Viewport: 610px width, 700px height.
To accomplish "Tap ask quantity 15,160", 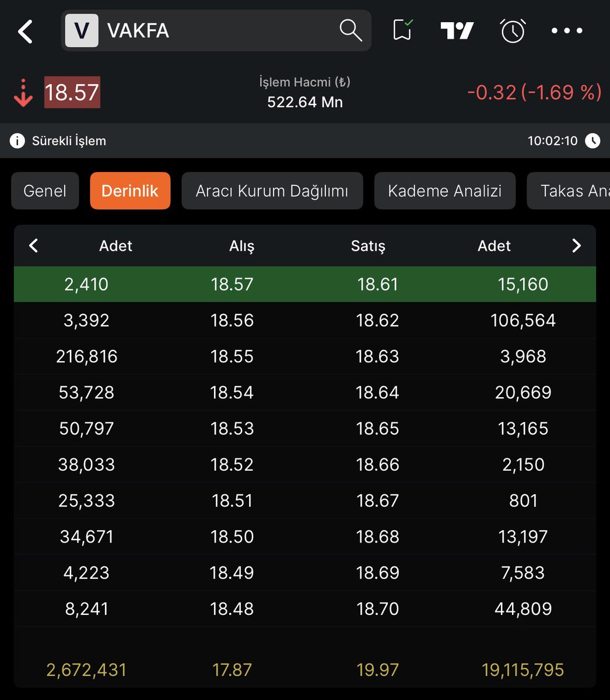I will (x=523, y=284).
